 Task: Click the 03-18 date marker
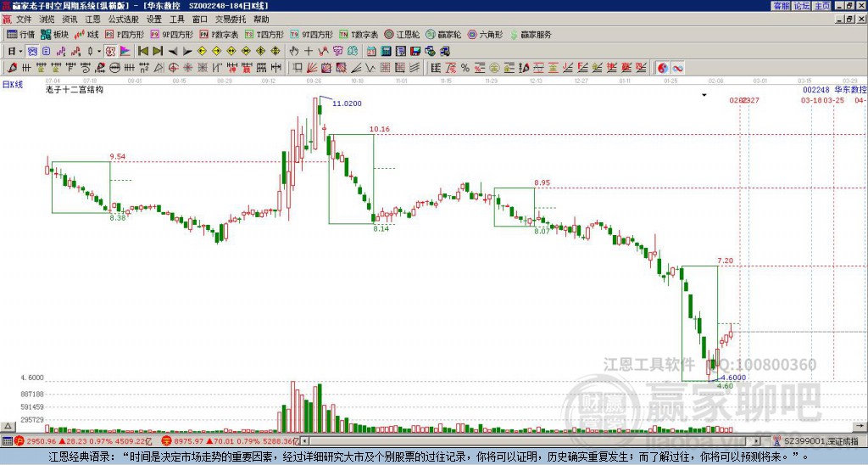tap(811, 100)
